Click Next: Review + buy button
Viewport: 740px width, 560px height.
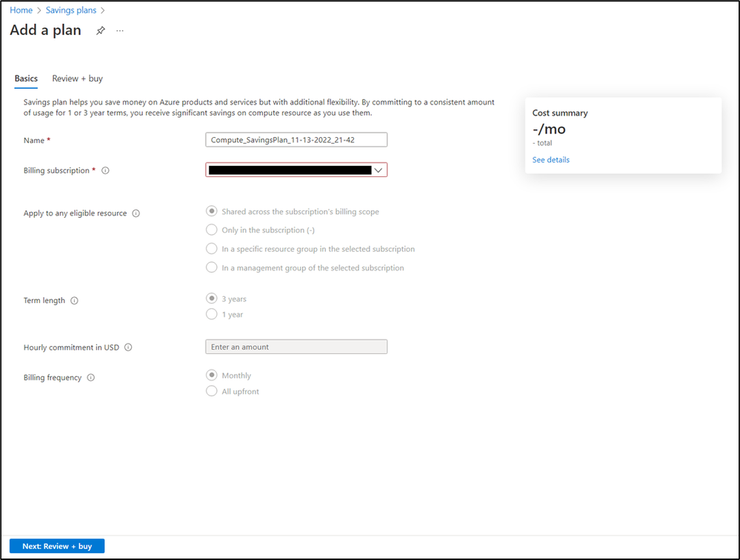(x=57, y=546)
